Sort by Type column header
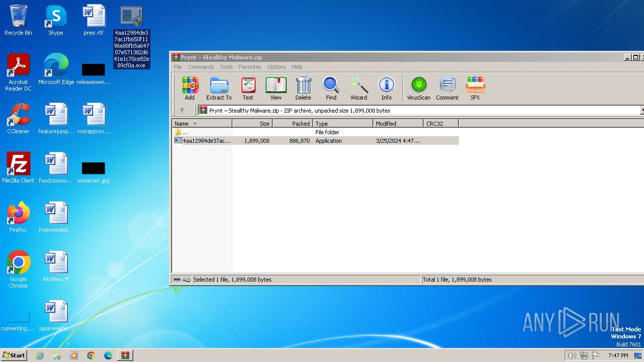644x362 pixels. (343, 123)
